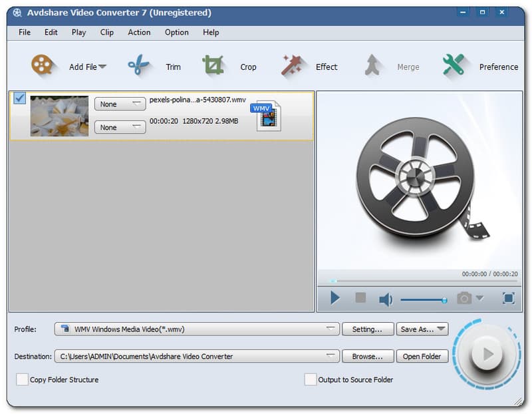Start conversion with the big round button

[x=487, y=354]
